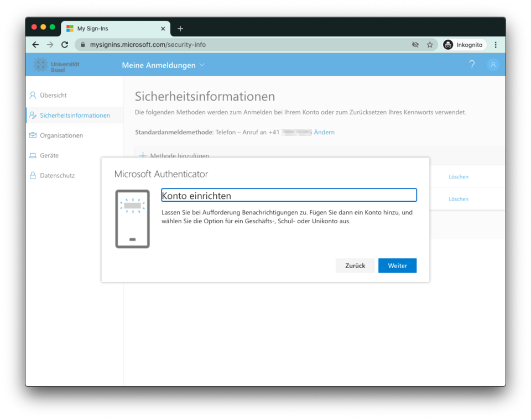Viewport: 531px width, 420px height.
Task: Open Übersicht in the sidebar
Action: 53,95
